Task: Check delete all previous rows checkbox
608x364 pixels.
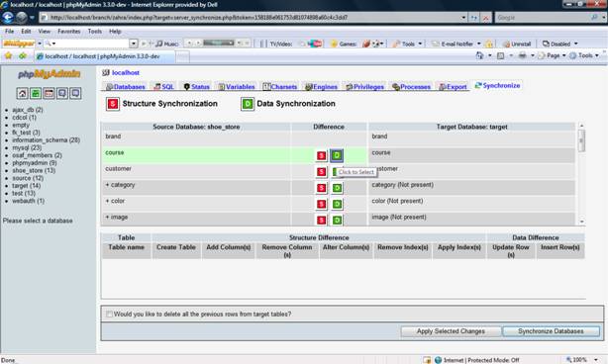Action: (109, 314)
